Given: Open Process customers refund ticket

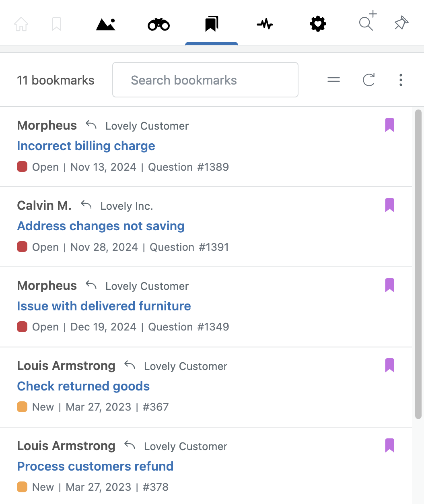Looking at the screenshot, I should pyautogui.click(x=95, y=466).
